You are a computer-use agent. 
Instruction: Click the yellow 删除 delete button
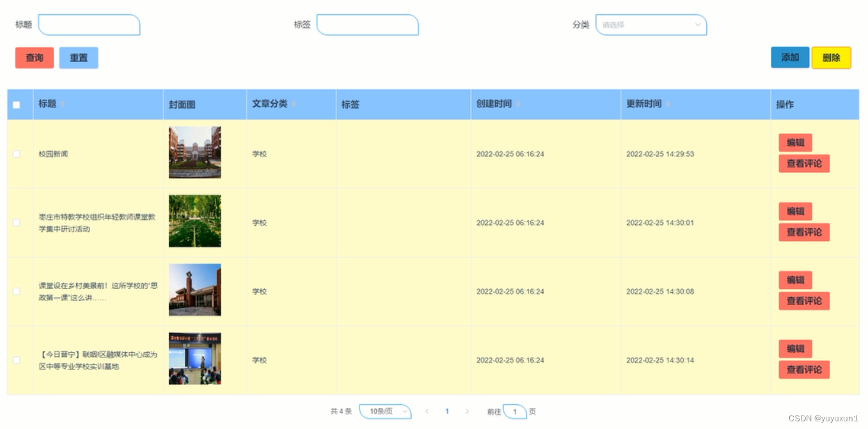[x=832, y=57]
